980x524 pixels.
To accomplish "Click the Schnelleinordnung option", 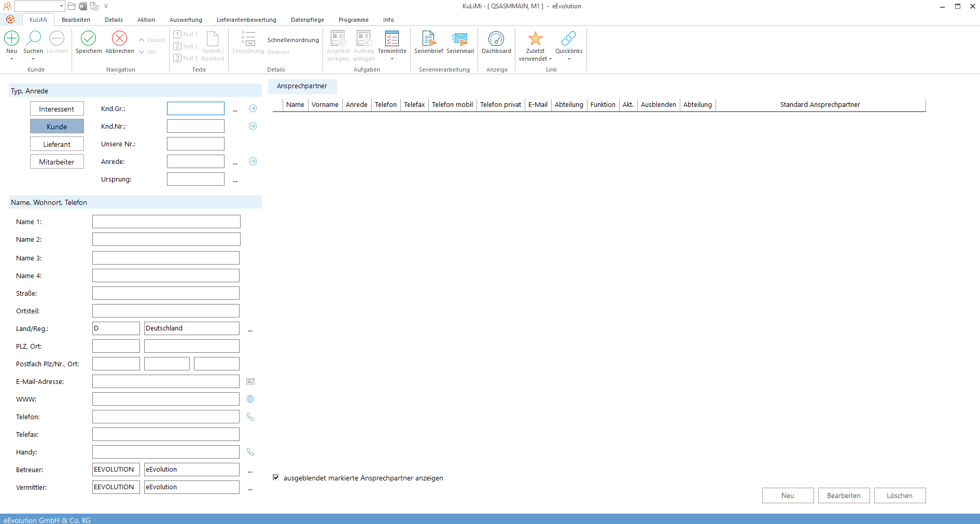I will pos(293,40).
